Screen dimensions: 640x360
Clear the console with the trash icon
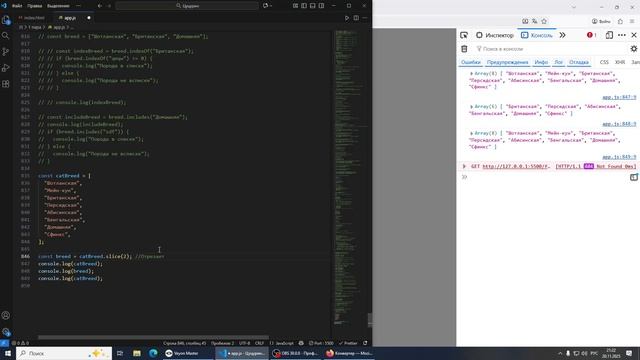(464, 49)
